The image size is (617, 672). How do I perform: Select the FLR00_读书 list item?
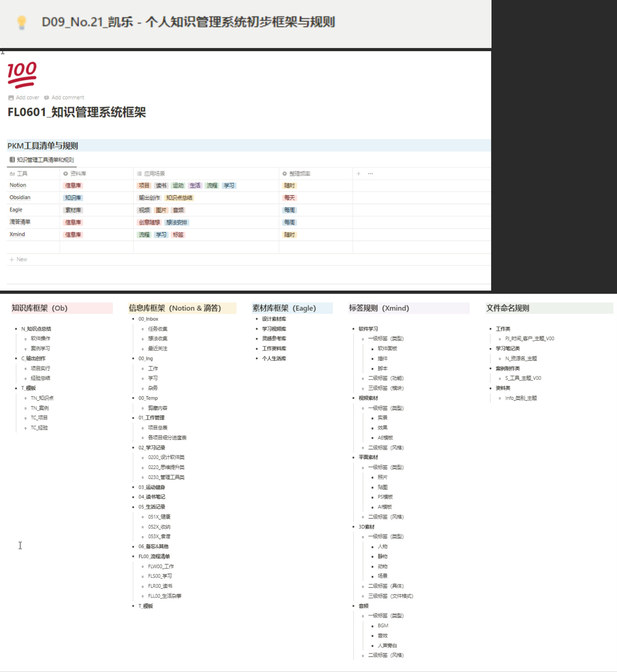pyautogui.click(x=160, y=586)
